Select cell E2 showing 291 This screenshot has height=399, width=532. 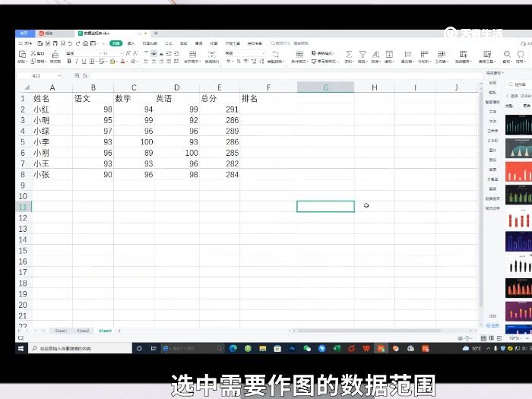[x=220, y=109]
